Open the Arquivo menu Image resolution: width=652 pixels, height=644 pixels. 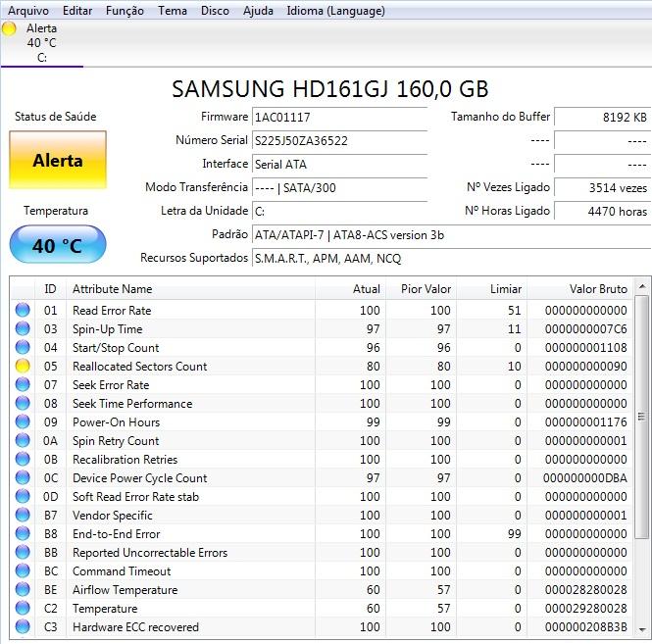[28, 11]
